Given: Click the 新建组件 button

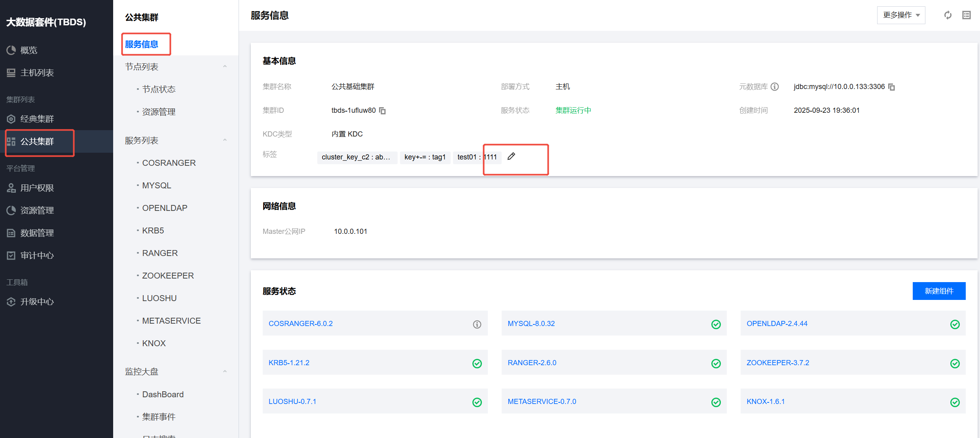Looking at the screenshot, I should click(x=938, y=291).
